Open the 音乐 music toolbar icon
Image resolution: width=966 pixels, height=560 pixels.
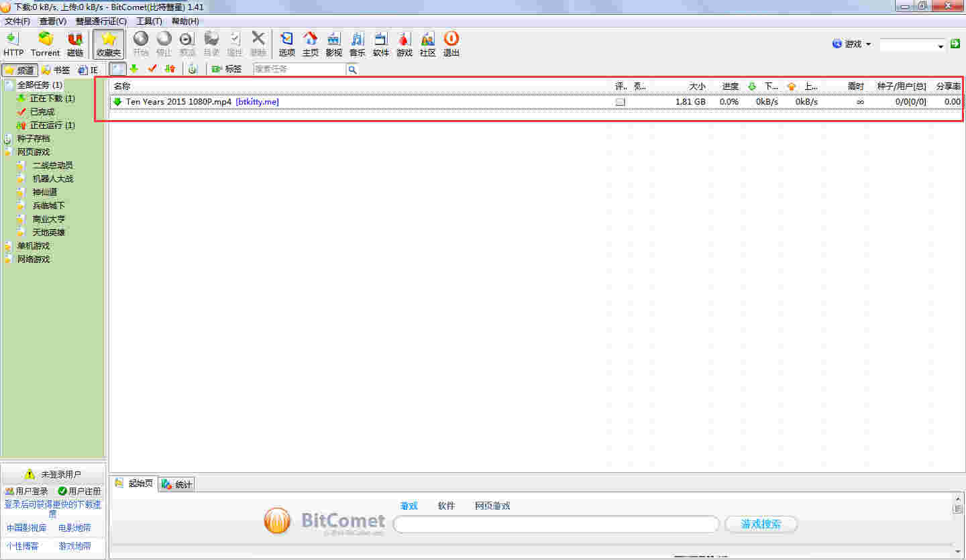357,44
